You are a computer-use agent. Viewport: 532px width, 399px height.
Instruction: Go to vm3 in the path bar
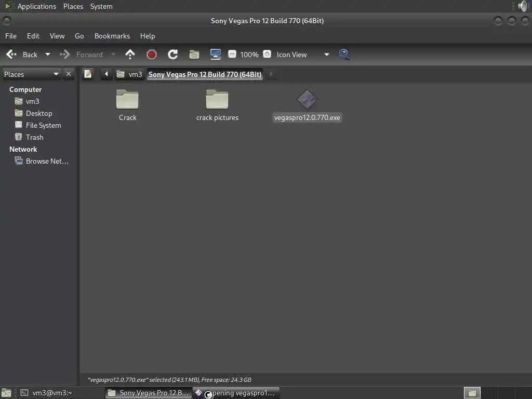tap(129, 74)
